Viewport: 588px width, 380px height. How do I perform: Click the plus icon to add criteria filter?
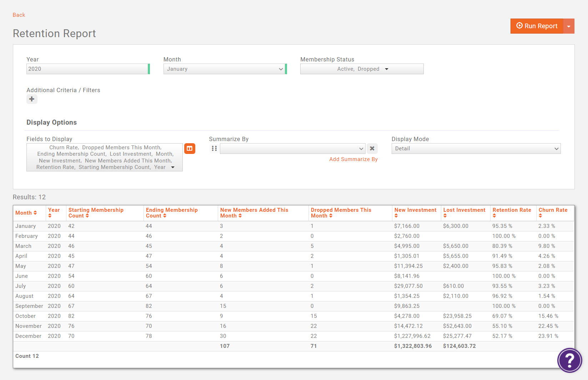click(32, 99)
